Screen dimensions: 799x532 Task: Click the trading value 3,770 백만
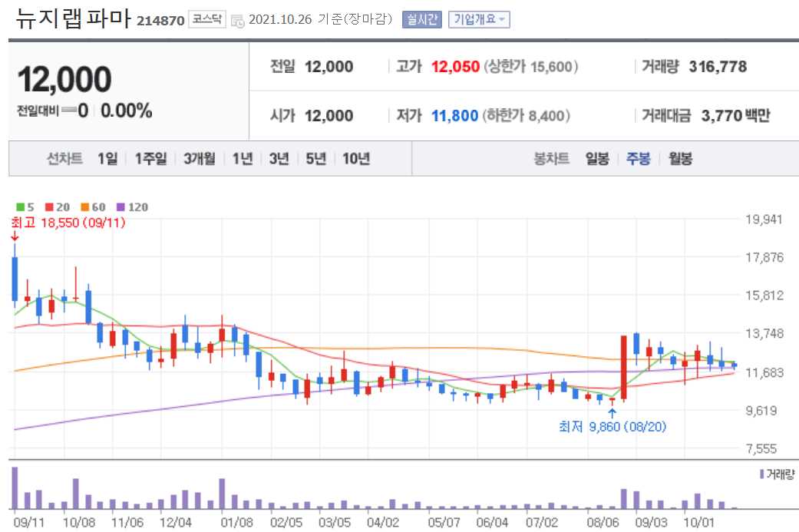(x=735, y=116)
